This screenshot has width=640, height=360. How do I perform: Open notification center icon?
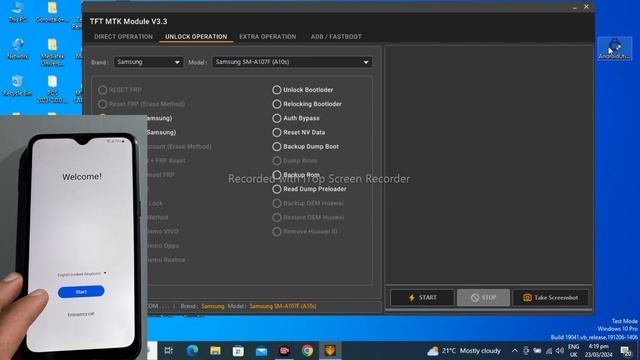[x=626, y=351]
